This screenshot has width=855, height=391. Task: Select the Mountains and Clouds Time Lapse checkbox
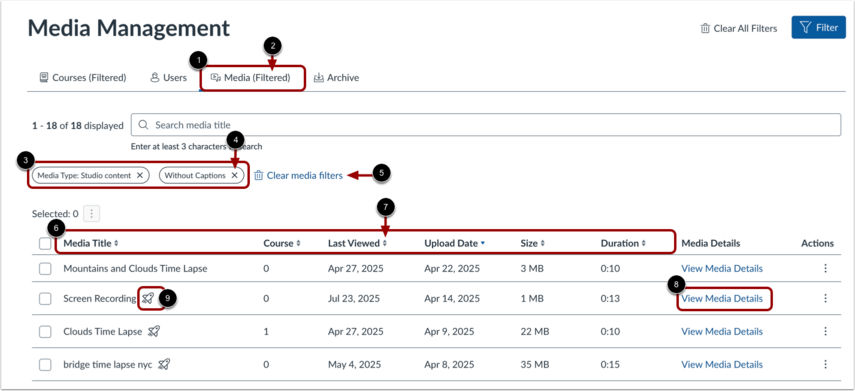click(45, 268)
